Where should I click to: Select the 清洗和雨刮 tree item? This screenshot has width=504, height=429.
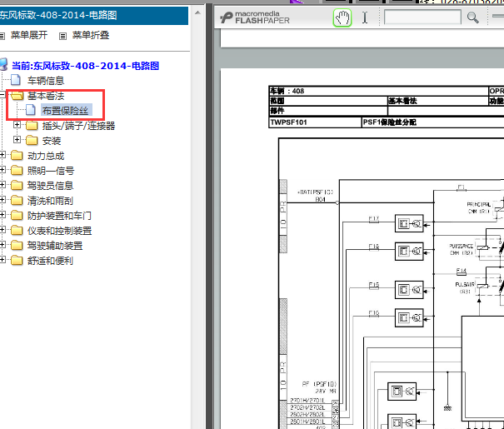50,201
